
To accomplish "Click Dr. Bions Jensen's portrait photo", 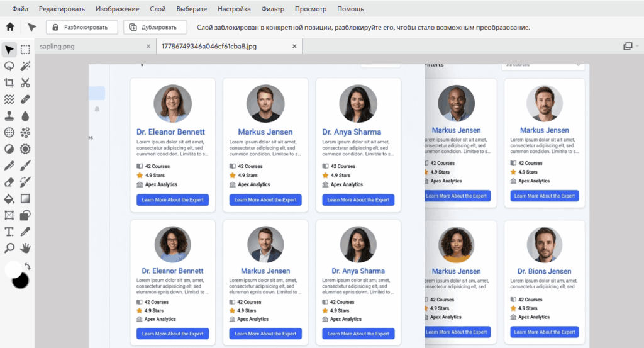I will coord(545,245).
